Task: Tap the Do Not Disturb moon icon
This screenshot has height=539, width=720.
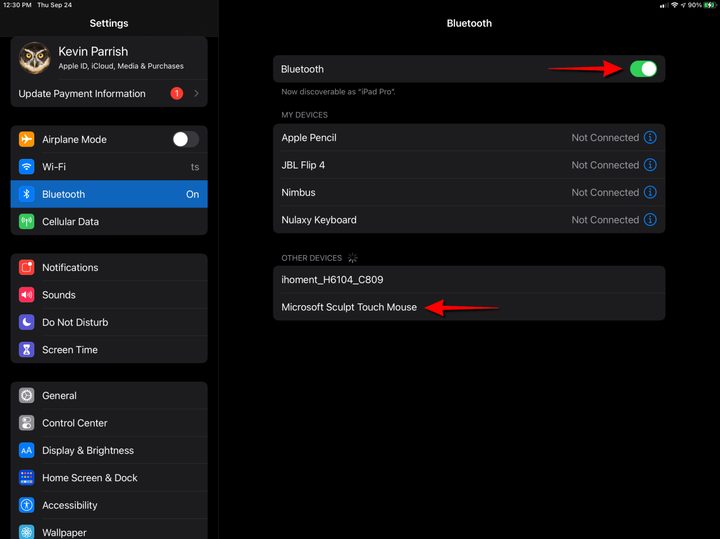Action: (27, 322)
